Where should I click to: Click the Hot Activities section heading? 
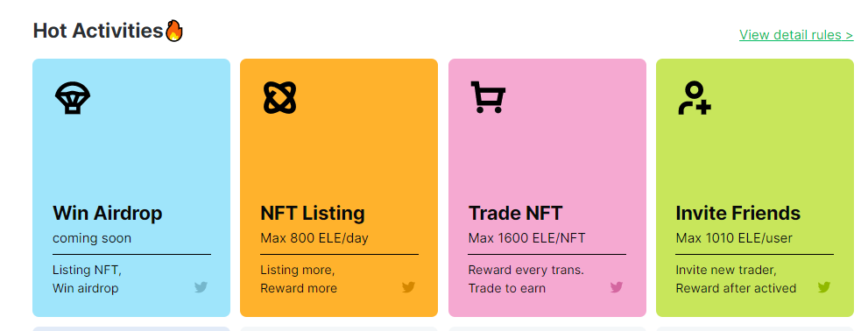click(98, 31)
